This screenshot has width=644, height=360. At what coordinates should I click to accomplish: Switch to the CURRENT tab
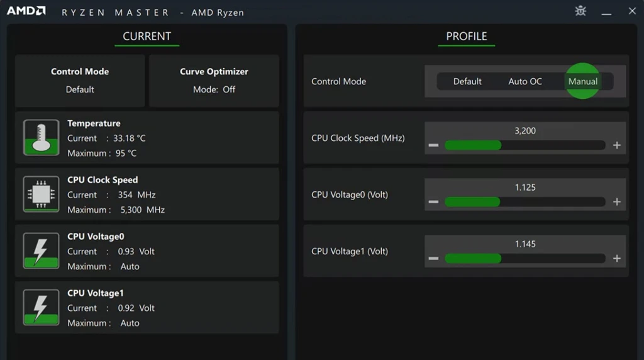tap(147, 36)
